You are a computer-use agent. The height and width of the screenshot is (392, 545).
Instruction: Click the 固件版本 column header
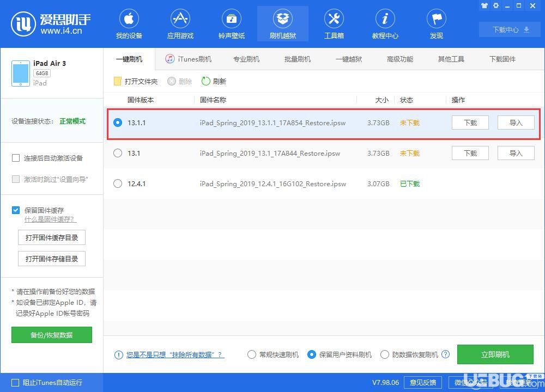[x=141, y=100]
